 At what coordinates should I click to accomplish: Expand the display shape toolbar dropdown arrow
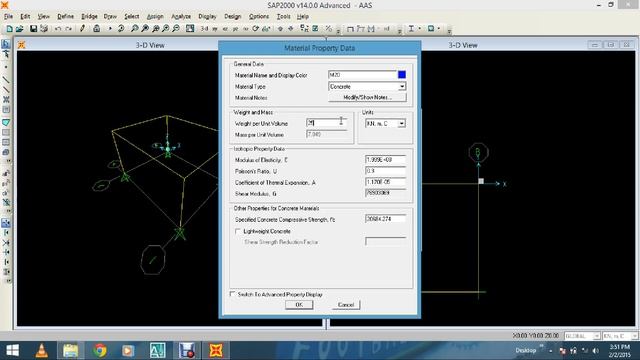pyautogui.click(x=439, y=29)
